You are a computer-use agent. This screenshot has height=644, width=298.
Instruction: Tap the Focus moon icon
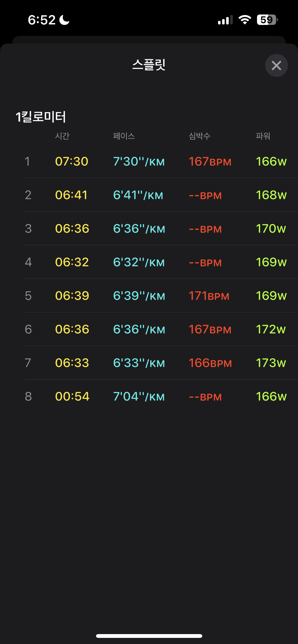[x=64, y=20]
